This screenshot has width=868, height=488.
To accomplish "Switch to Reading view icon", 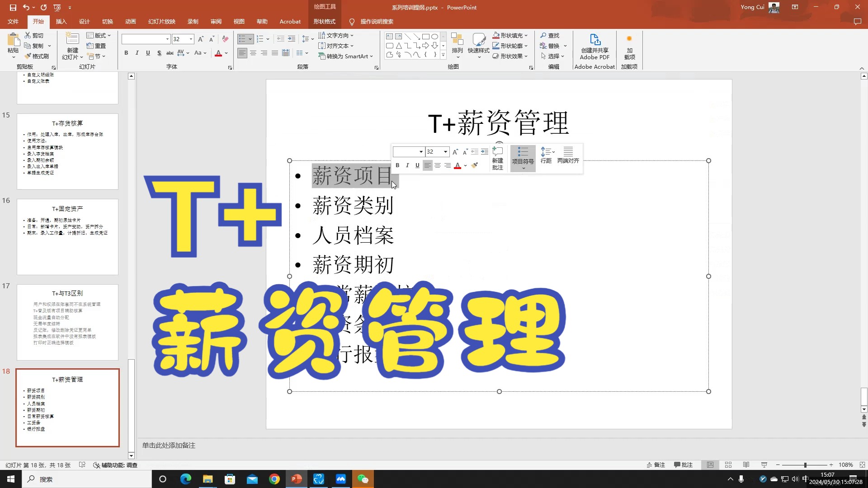I will [x=746, y=465].
